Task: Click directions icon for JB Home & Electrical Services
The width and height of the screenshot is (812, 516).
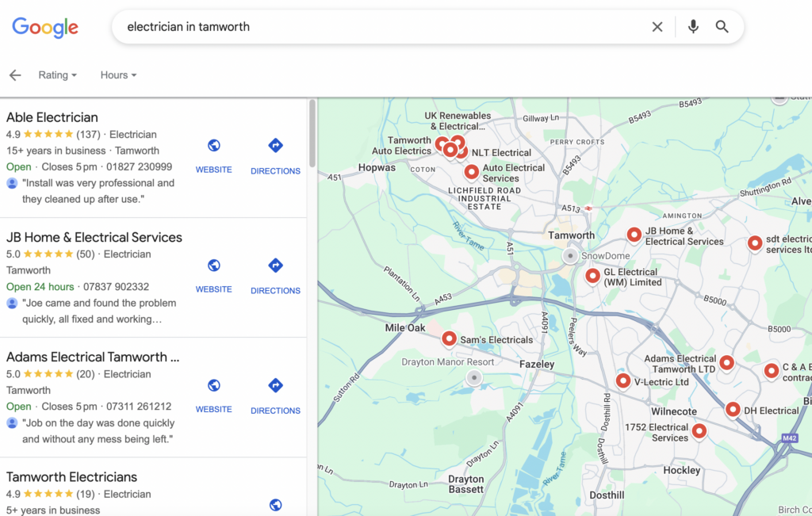Action: pos(275,266)
